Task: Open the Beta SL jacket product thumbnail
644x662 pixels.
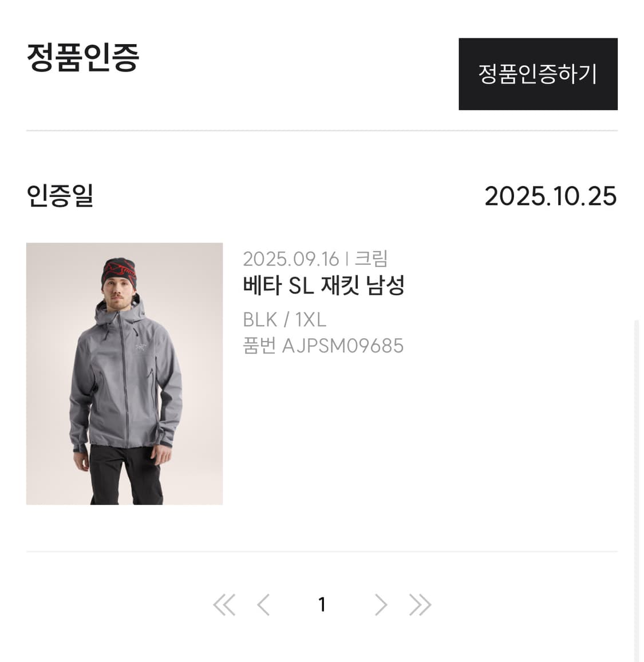Action: click(124, 374)
